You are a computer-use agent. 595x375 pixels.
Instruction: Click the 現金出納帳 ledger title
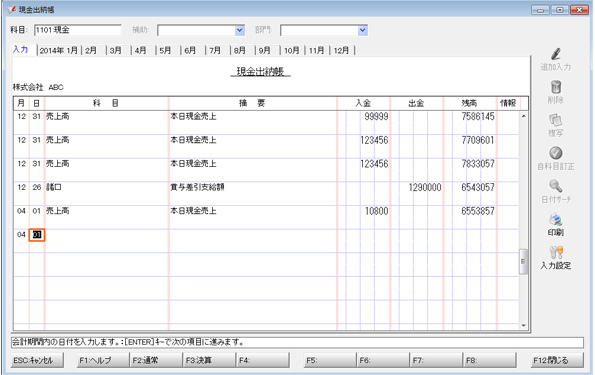pyautogui.click(x=260, y=71)
